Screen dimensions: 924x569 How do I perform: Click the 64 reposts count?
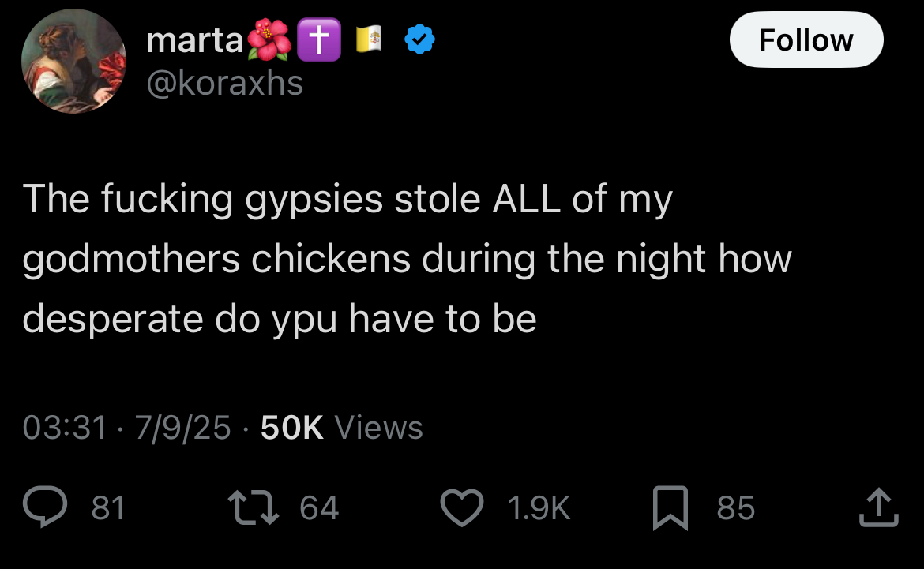tap(319, 507)
